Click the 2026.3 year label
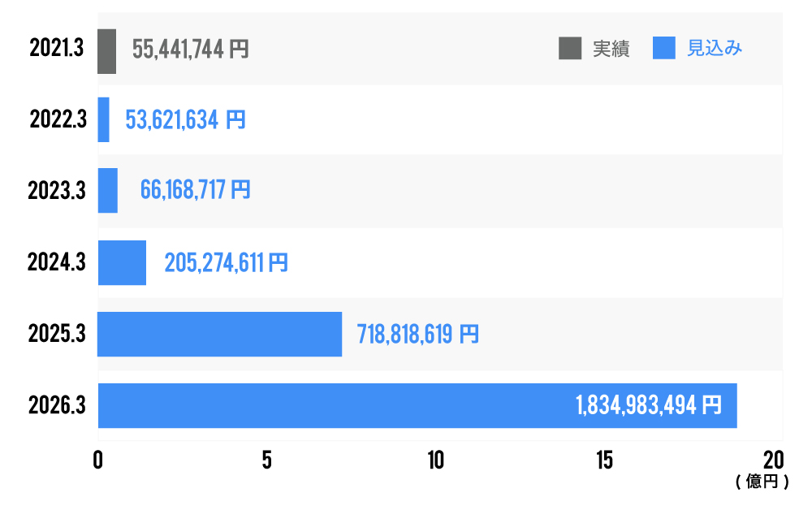 tap(57, 405)
